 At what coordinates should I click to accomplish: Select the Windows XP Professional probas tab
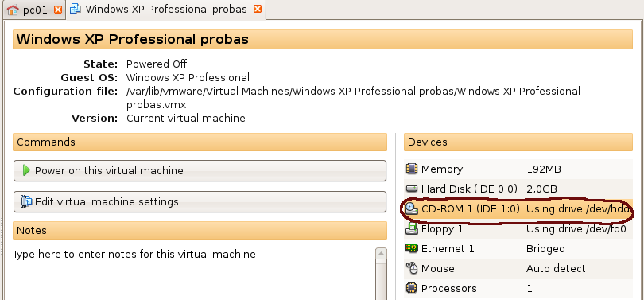coord(165,10)
